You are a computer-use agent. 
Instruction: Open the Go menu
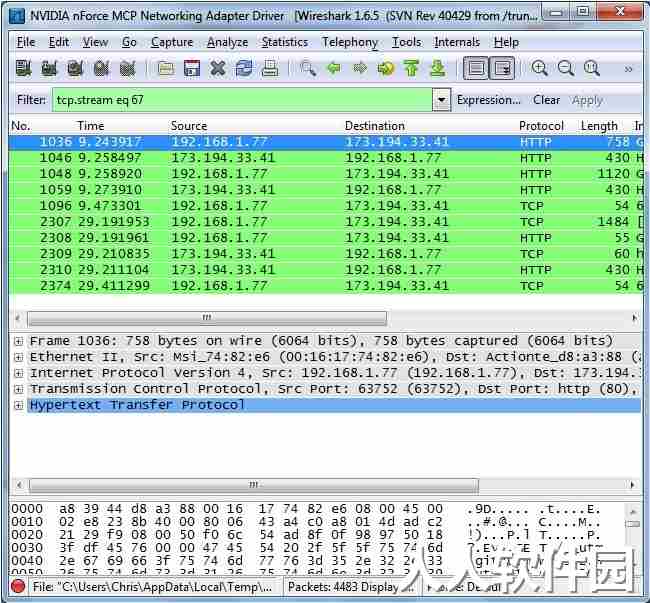[x=129, y=42]
